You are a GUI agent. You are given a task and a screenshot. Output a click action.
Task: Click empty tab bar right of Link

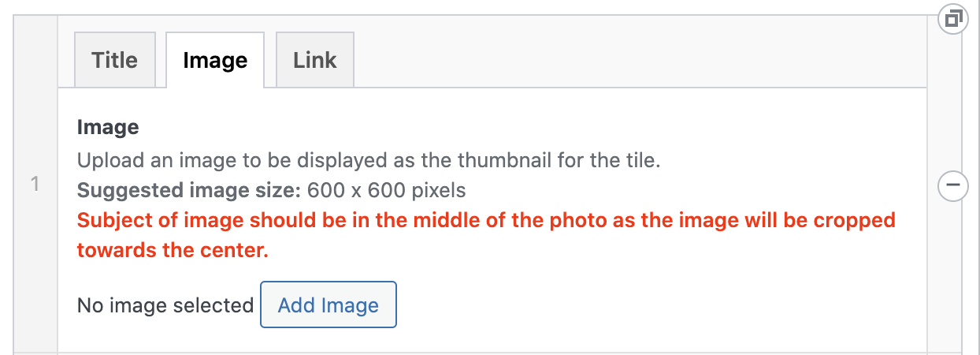(x=630, y=60)
